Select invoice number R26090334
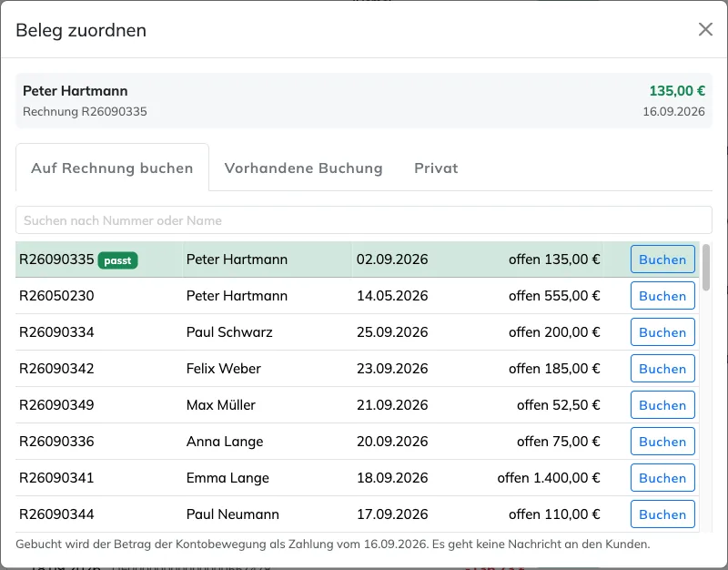This screenshot has height=570, width=728. [56, 332]
